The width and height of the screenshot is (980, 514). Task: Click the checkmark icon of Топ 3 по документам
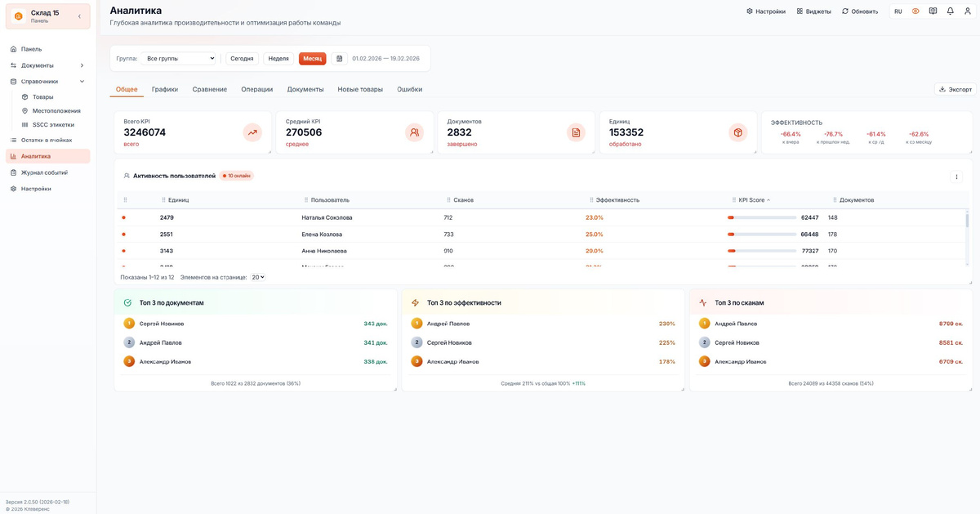128,302
